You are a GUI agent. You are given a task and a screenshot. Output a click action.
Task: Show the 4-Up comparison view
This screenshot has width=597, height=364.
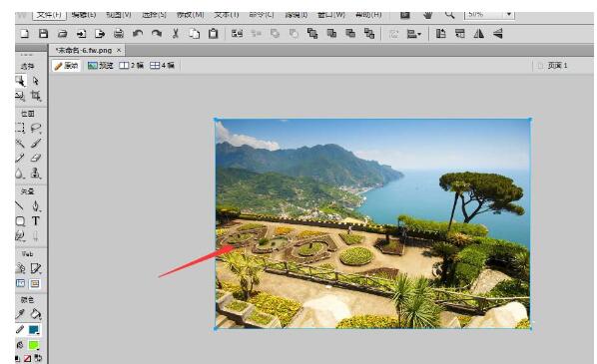[162, 66]
